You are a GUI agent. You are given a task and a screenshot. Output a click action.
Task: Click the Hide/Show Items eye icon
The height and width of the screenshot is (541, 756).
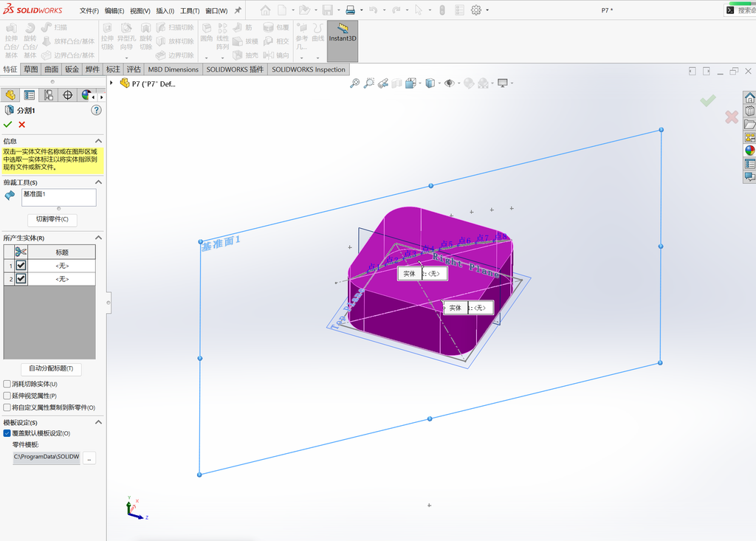(450, 83)
